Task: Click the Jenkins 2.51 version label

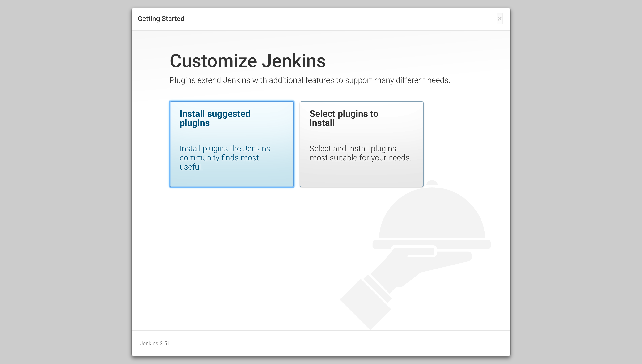Action: pyautogui.click(x=155, y=343)
